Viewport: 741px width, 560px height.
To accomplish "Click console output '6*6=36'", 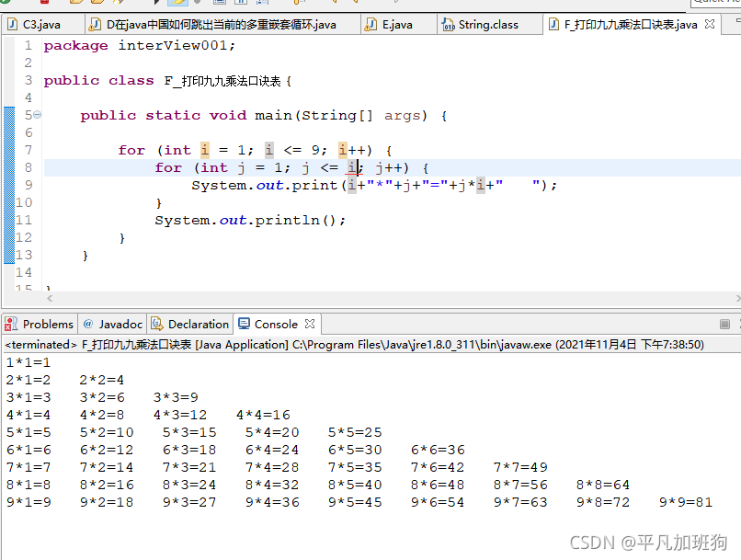I will [x=438, y=450].
